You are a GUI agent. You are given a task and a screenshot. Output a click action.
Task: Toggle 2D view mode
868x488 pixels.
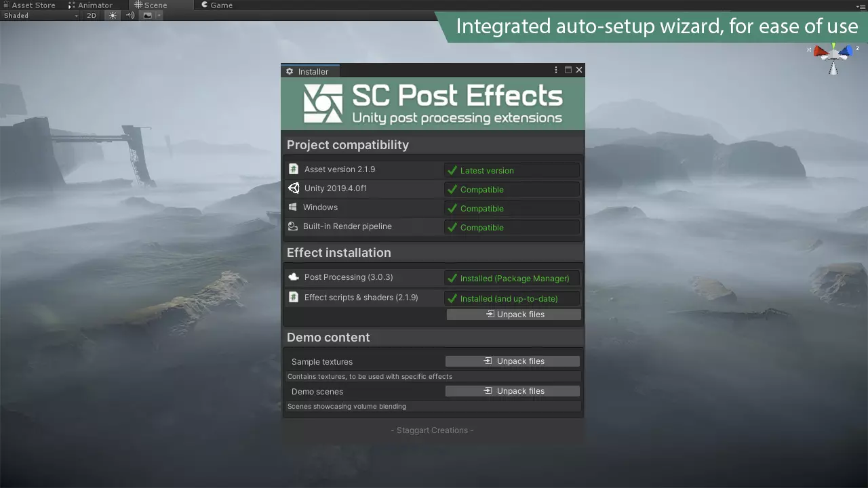tap(92, 16)
